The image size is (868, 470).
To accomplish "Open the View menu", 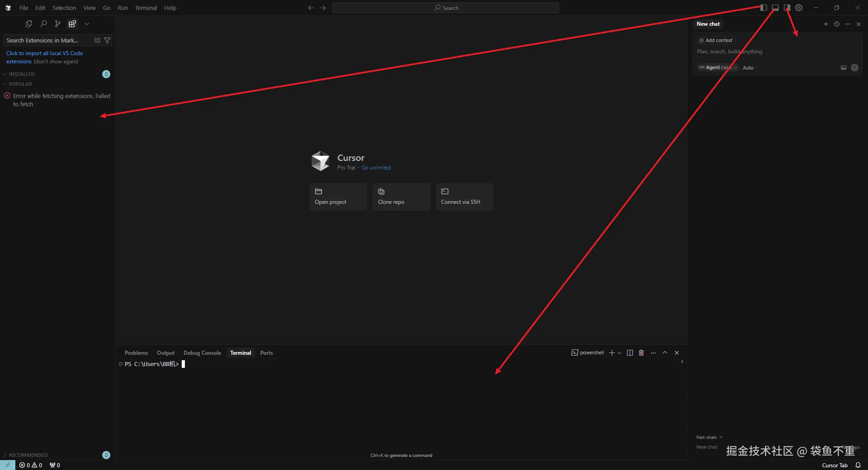I will click(x=90, y=8).
